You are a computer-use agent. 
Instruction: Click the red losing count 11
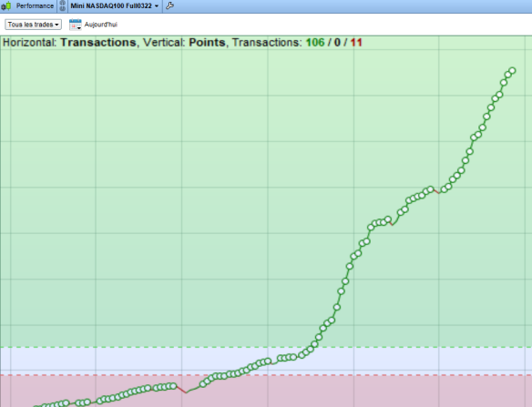point(356,43)
